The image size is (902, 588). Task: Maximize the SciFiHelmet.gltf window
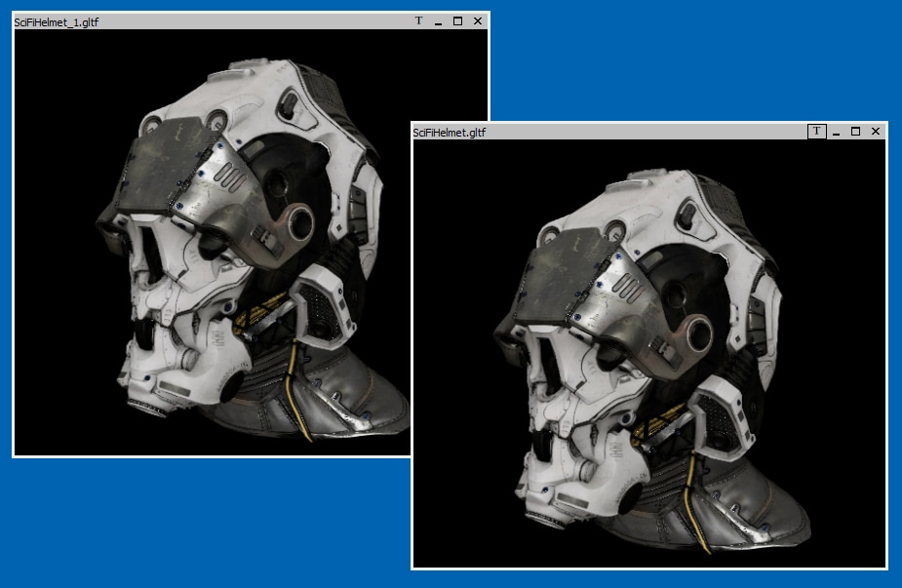855,132
